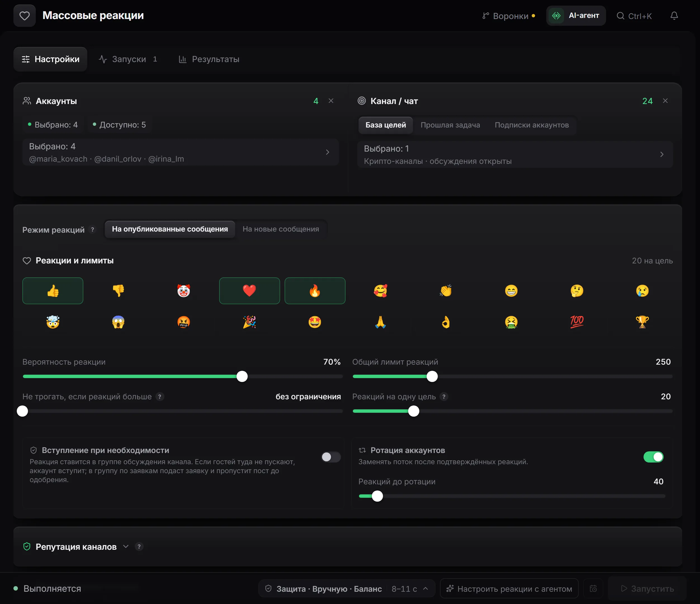700x604 pixels.
Task: Select the thumbs up reaction emoji
Action: [x=53, y=291]
